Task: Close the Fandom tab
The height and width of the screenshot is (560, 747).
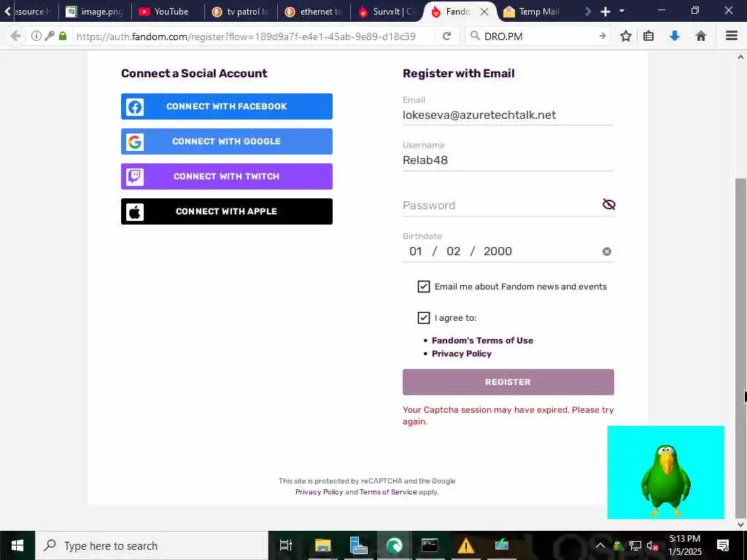Action: tap(484, 12)
